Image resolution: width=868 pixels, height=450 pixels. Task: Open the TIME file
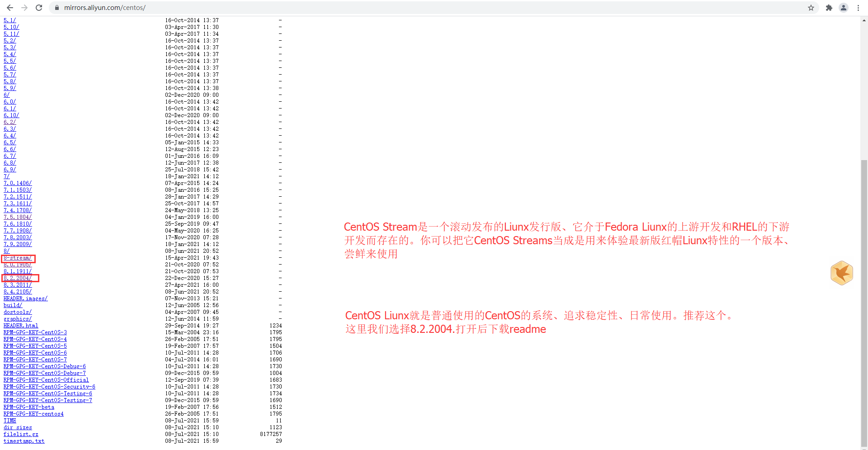(10, 421)
